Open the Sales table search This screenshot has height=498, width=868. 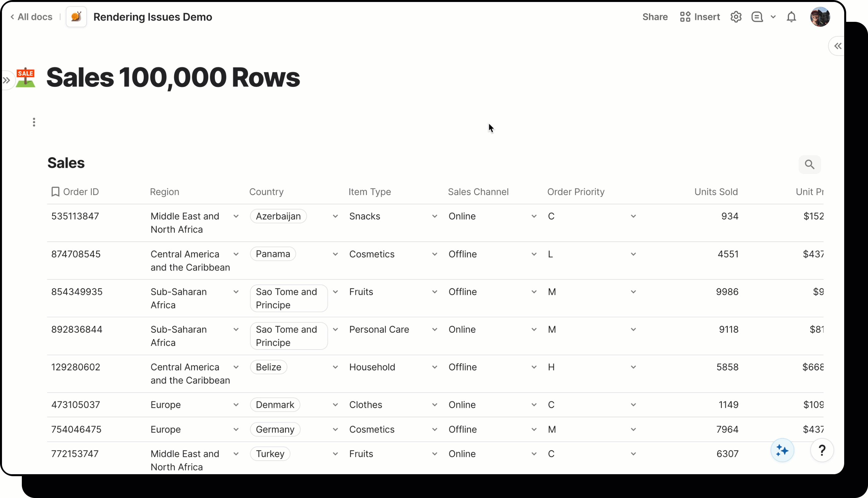(x=809, y=165)
